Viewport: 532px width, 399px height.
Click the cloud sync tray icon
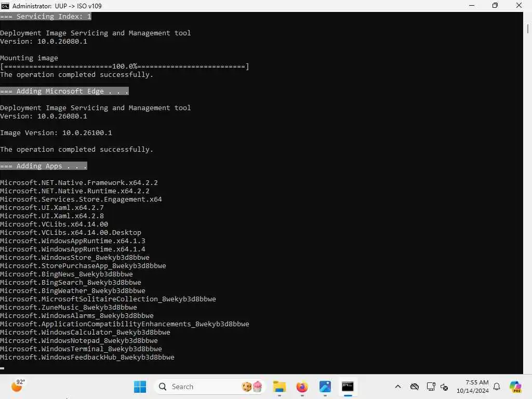click(414, 387)
